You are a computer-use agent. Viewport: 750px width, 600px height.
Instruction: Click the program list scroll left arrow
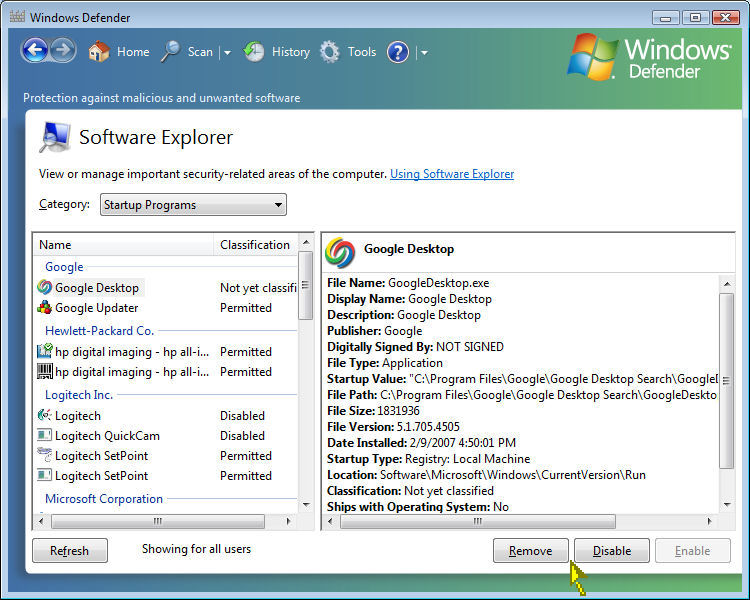pyautogui.click(x=41, y=521)
